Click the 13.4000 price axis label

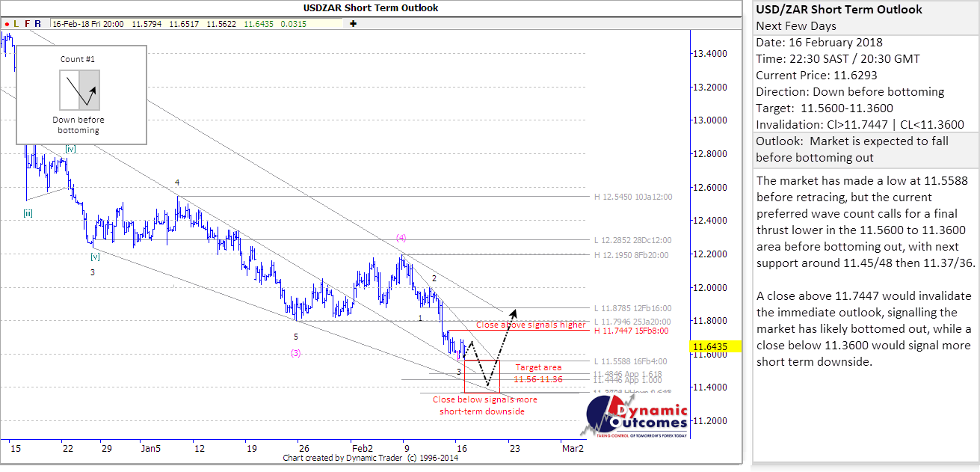click(709, 54)
